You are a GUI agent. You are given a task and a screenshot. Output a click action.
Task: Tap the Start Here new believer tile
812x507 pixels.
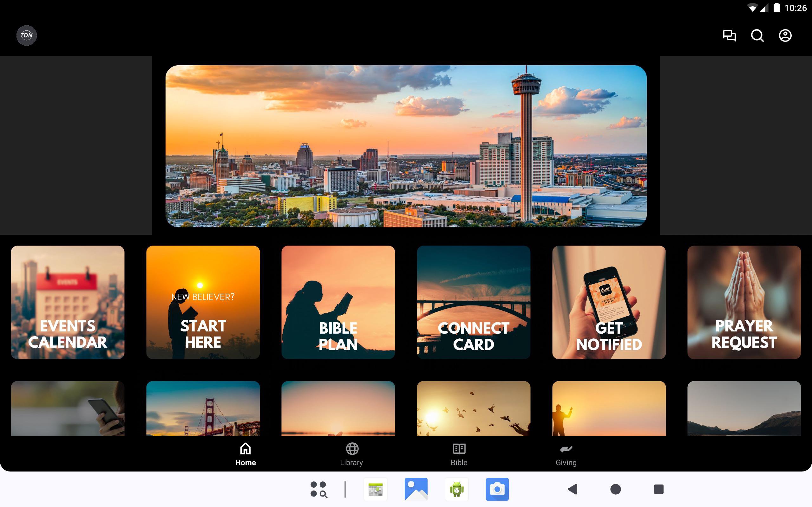tap(203, 302)
